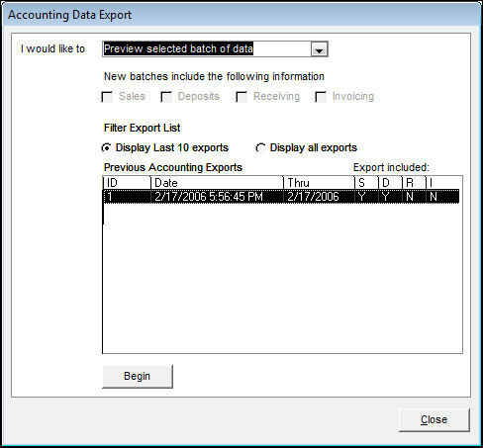Sort by the ID column header
The image size is (483, 448).
click(127, 183)
